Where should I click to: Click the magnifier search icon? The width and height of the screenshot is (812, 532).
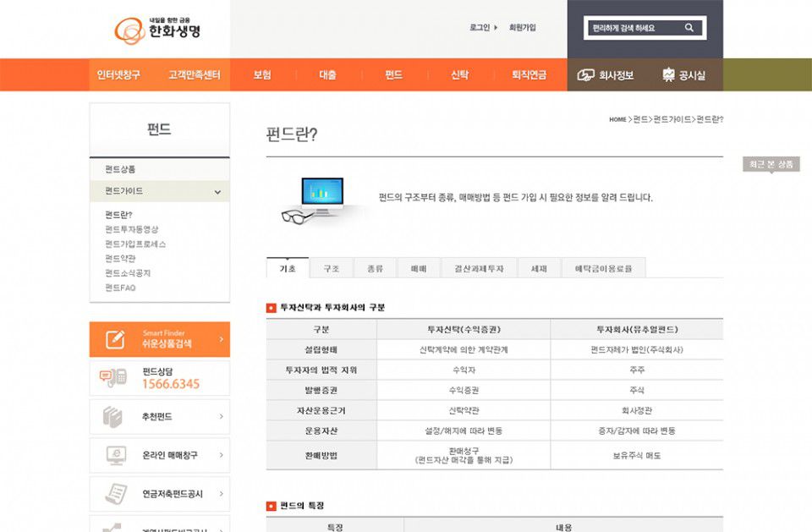point(689,28)
